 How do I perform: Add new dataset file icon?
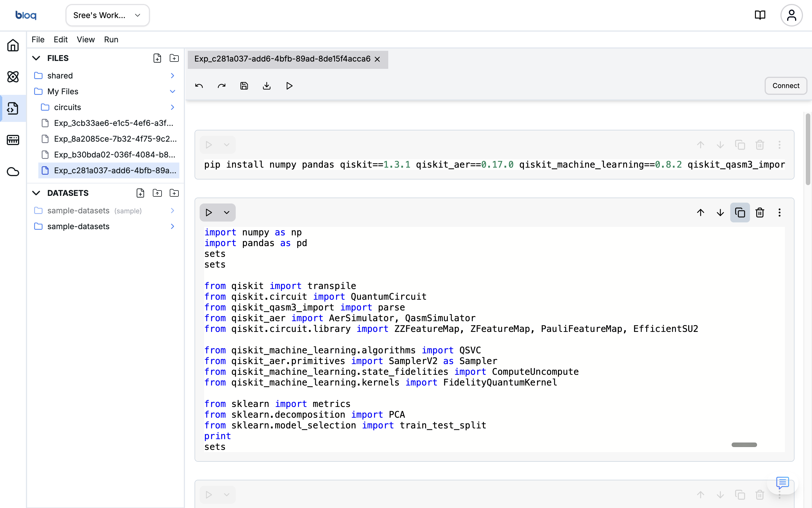tap(140, 193)
